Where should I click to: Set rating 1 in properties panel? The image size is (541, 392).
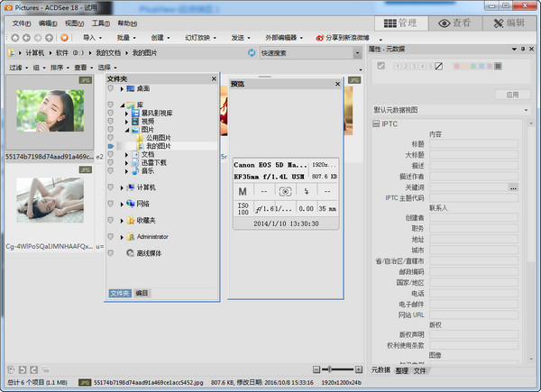point(398,66)
